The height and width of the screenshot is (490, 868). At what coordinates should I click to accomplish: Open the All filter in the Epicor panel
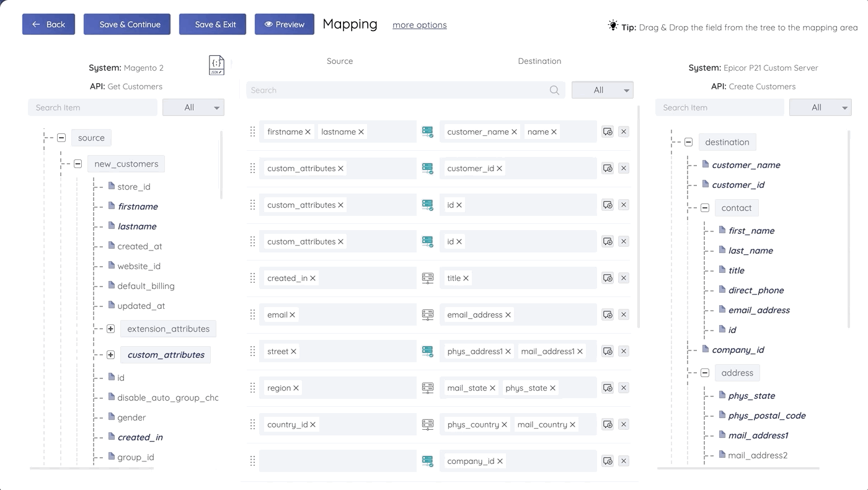coord(820,107)
